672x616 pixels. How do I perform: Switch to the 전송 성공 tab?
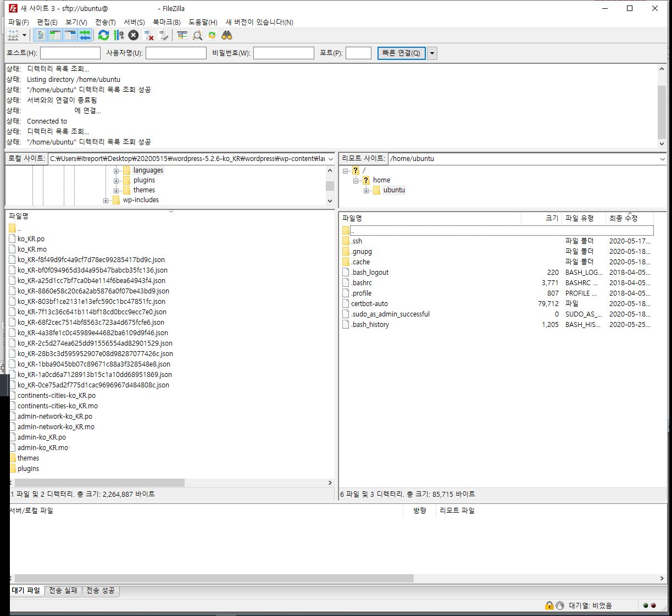(101, 591)
